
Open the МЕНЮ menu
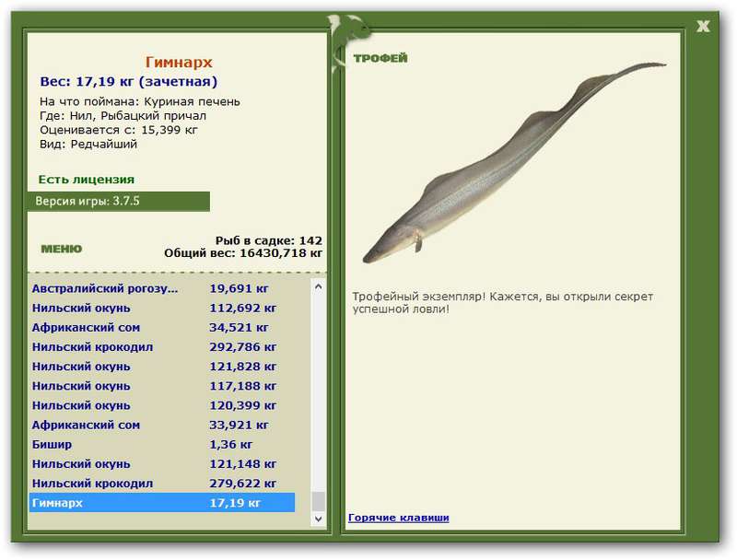point(62,249)
